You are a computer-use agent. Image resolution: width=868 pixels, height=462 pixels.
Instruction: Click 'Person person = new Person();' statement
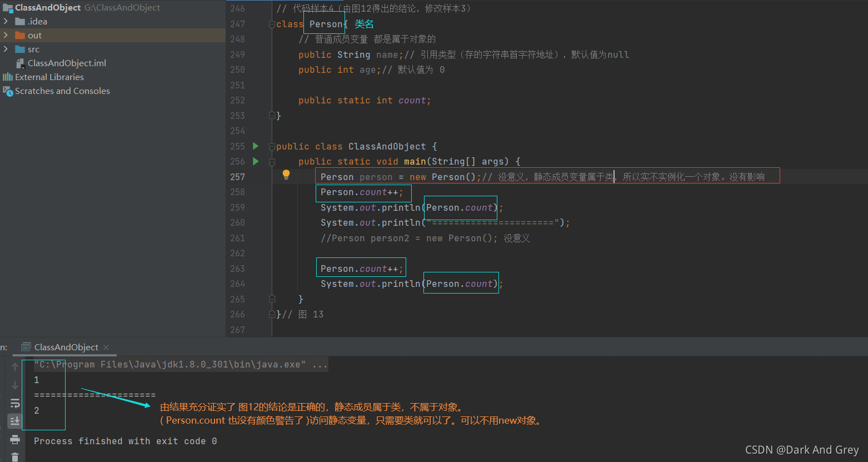401,177
